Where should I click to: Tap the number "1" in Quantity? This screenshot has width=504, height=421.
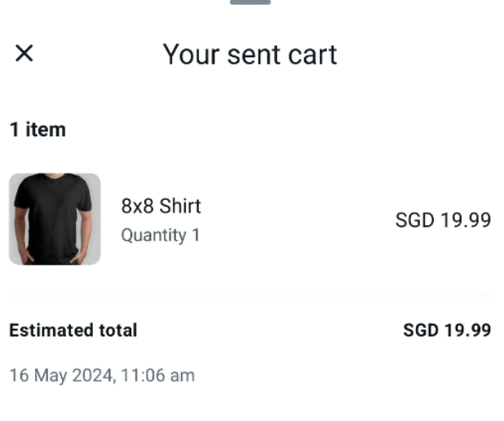[x=196, y=236]
